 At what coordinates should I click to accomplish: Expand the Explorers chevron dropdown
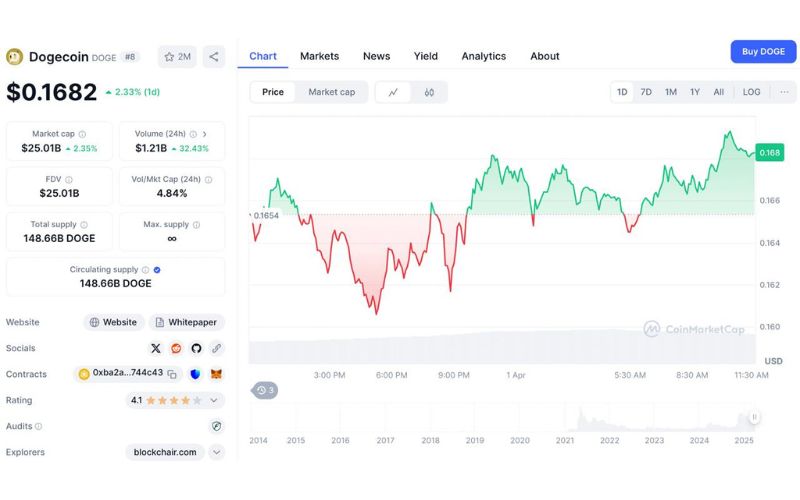pyautogui.click(x=216, y=452)
